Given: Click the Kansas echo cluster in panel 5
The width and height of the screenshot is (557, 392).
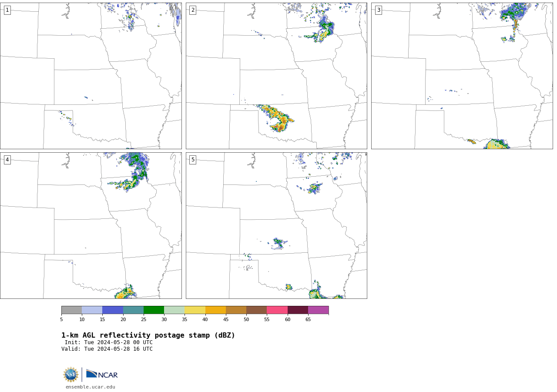Looking at the screenshot, I should 278,244.
